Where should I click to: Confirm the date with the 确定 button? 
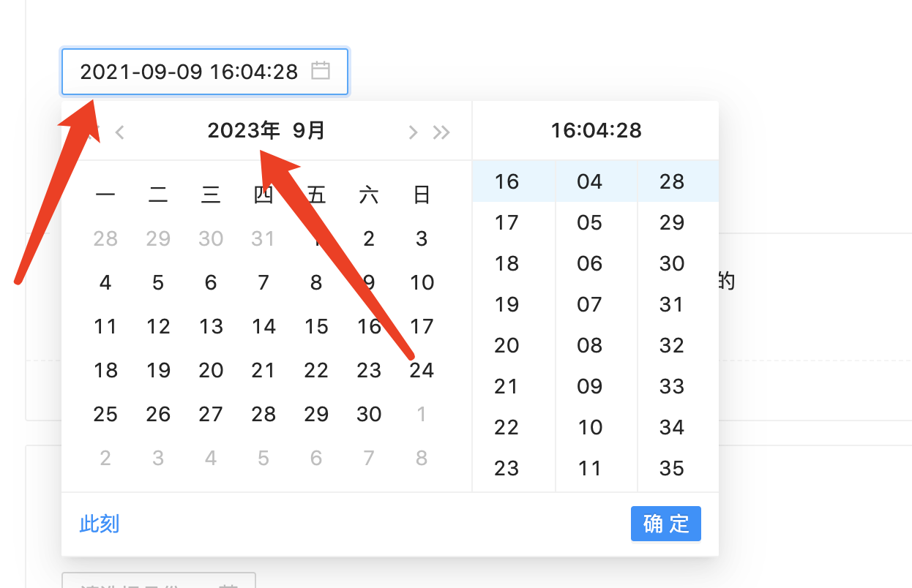[x=665, y=524]
